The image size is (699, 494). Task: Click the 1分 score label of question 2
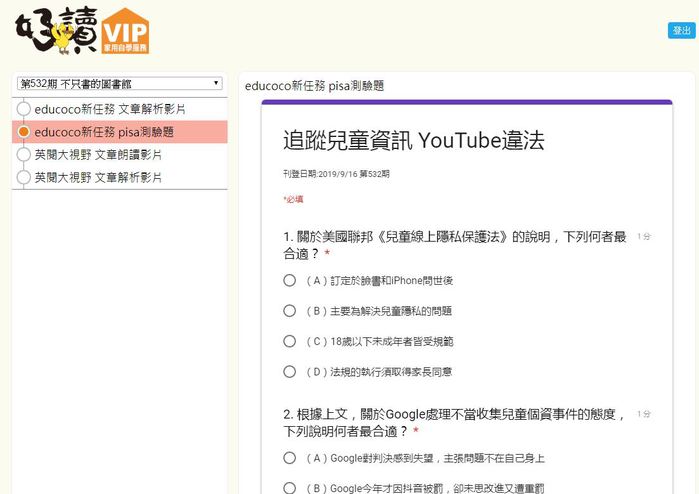644,414
